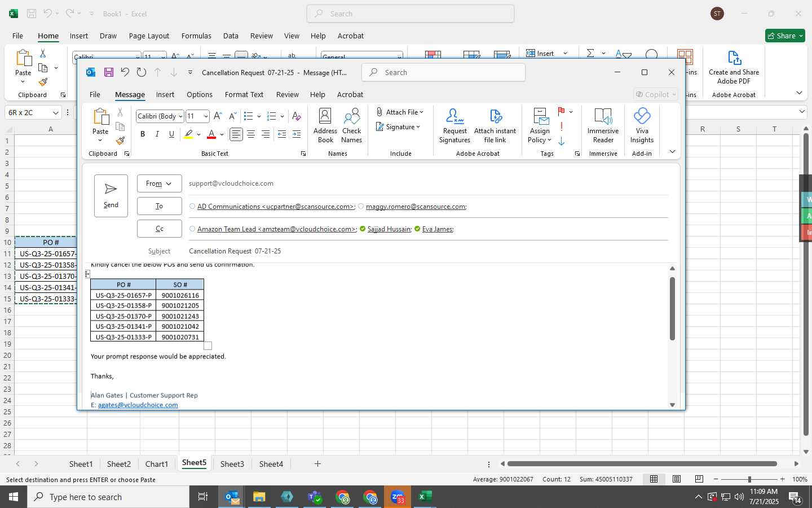The width and height of the screenshot is (812, 508).
Task: Click the Subject field of the message
Action: click(x=427, y=251)
